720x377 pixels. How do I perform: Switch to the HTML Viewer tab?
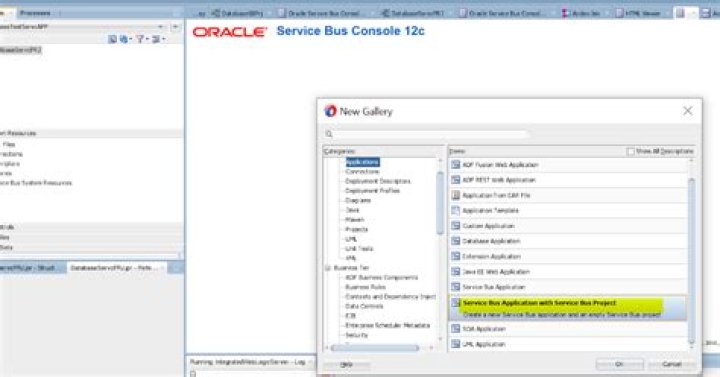638,13
